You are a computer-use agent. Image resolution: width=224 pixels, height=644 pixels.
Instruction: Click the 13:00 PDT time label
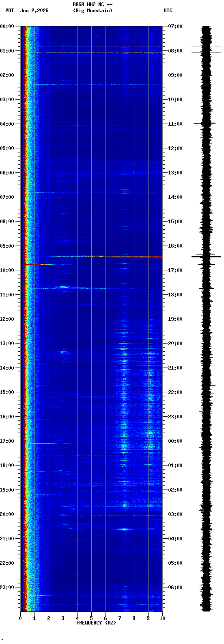pos(7,344)
